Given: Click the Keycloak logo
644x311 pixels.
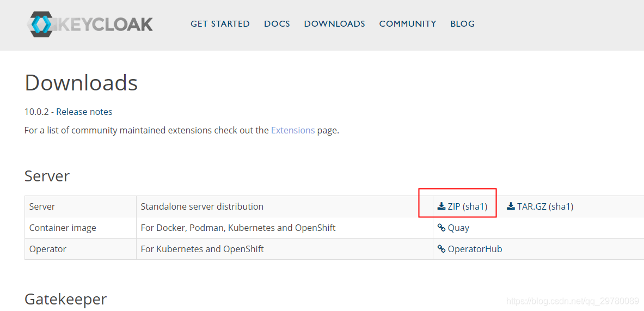Looking at the screenshot, I should (89, 24).
